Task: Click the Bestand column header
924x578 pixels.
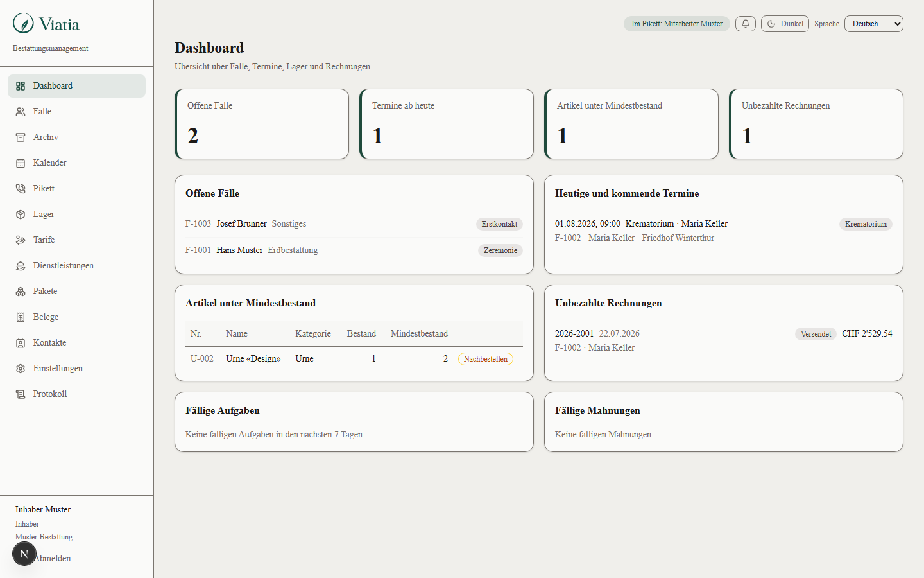Action: [361, 334]
